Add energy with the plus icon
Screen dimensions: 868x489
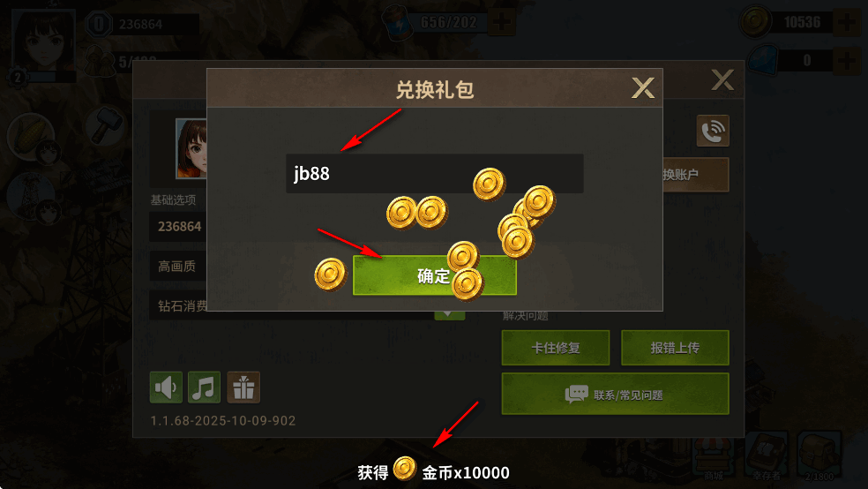pos(502,22)
